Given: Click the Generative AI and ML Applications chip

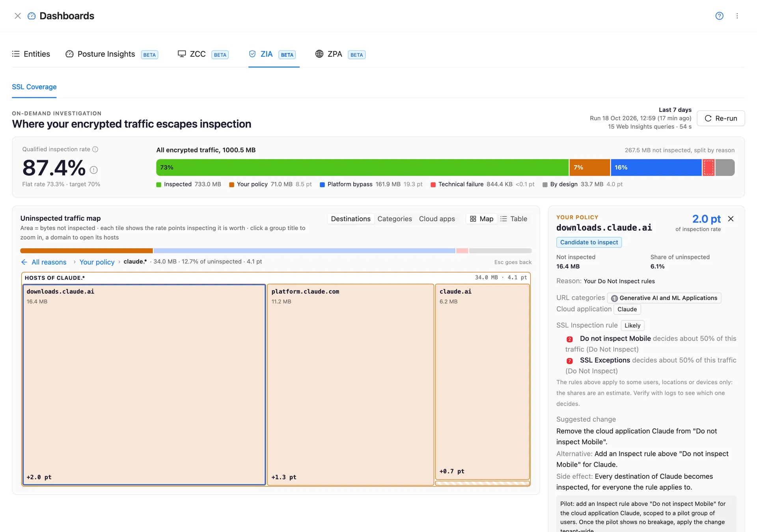Looking at the screenshot, I should coord(664,298).
